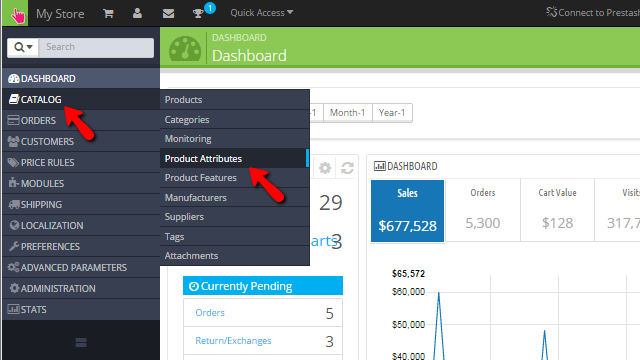640x360 pixels.
Task: Select the Orders chart tab
Action: pos(483,210)
